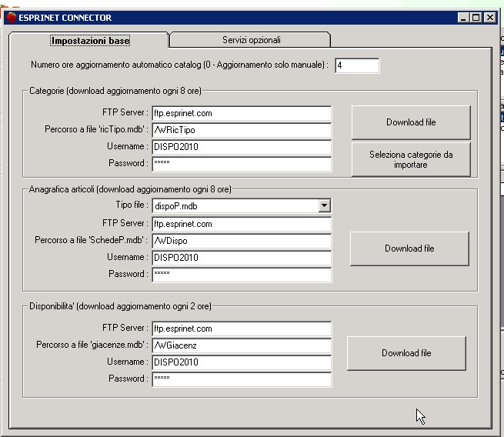This screenshot has height=437, width=504.
Task: Click the /WRicTipo path field
Action: pos(242,130)
